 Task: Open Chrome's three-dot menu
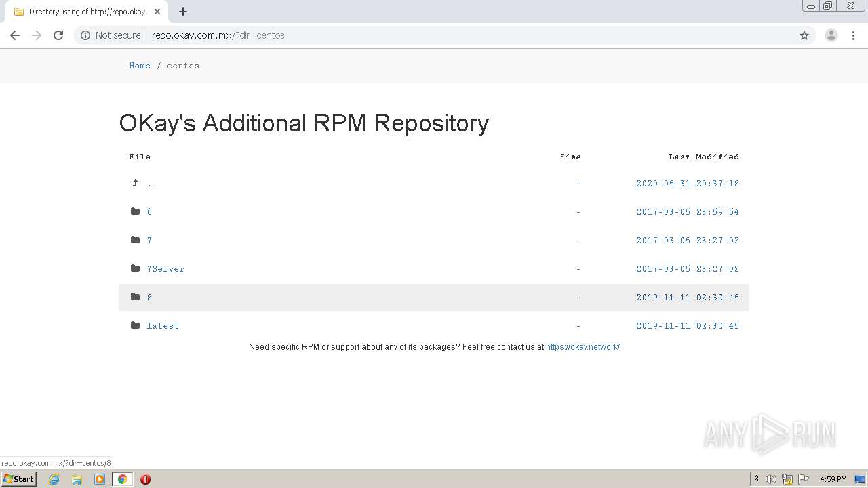[x=854, y=35]
